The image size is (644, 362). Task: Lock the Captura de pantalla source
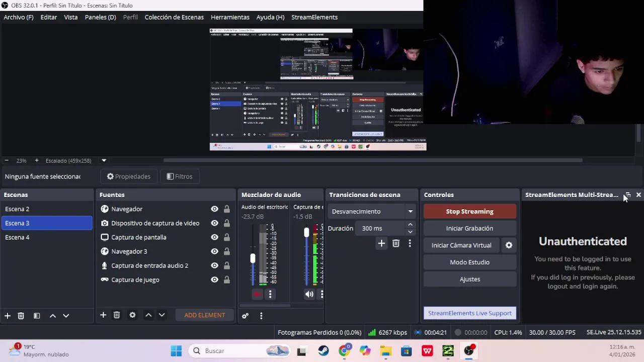coord(227,237)
